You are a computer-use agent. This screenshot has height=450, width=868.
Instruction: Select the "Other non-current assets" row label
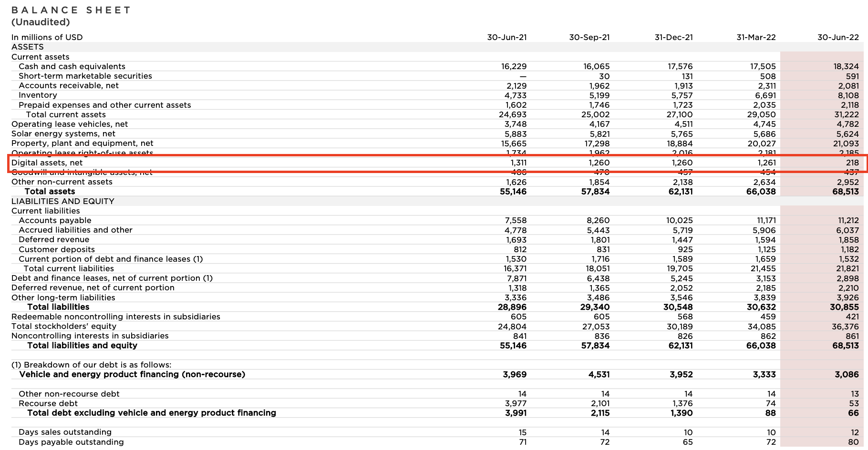(x=62, y=182)
